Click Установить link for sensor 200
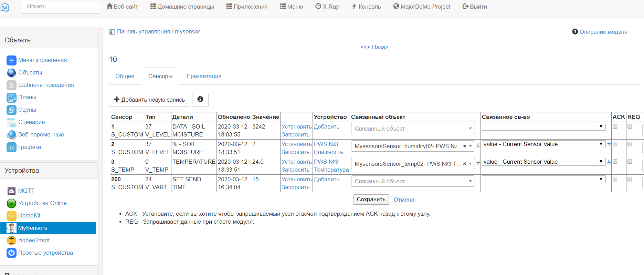Screen dimensions: 644x275 (x=297, y=179)
